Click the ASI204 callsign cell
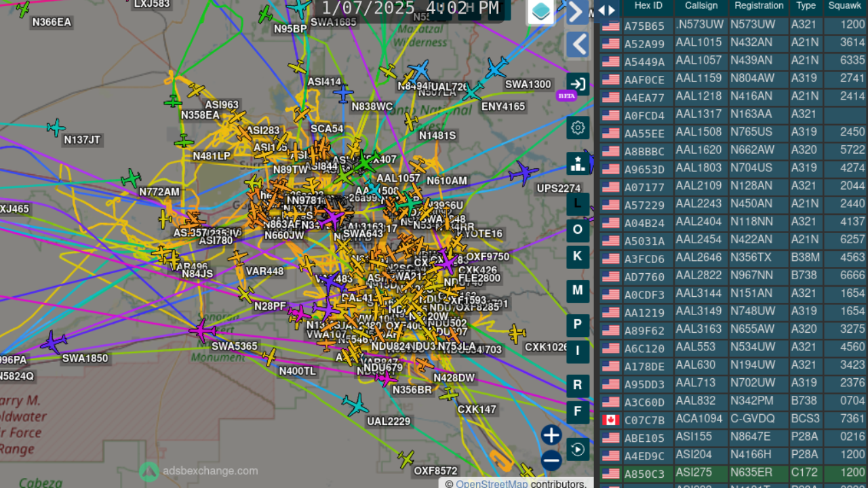This screenshot has height=488, width=868. 701,455
